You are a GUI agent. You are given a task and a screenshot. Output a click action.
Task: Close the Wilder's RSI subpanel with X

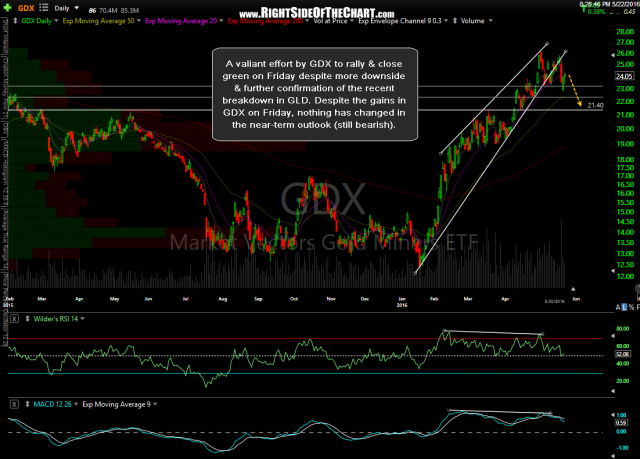pos(14,319)
